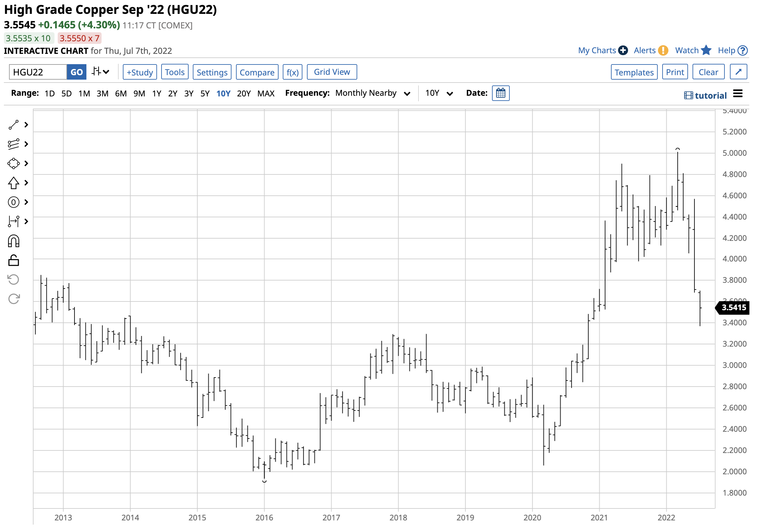Open the hamburger menu beside tutorial

pos(738,94)
